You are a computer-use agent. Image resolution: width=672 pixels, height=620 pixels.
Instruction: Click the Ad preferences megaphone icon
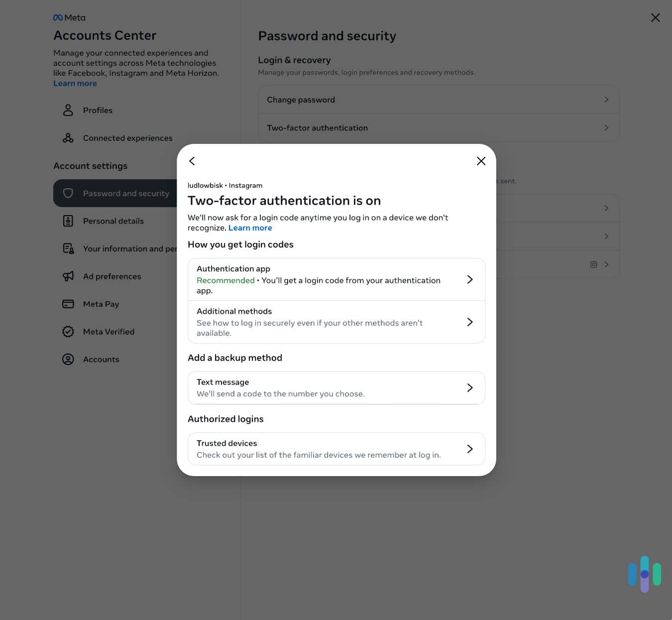pyautogui.click(x=68, y=276)
